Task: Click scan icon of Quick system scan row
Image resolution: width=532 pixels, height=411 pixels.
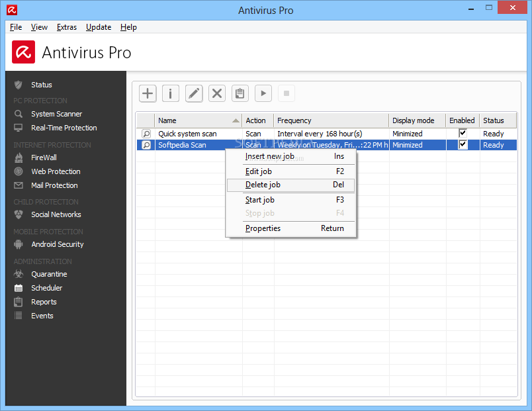Action: point(146,134)
